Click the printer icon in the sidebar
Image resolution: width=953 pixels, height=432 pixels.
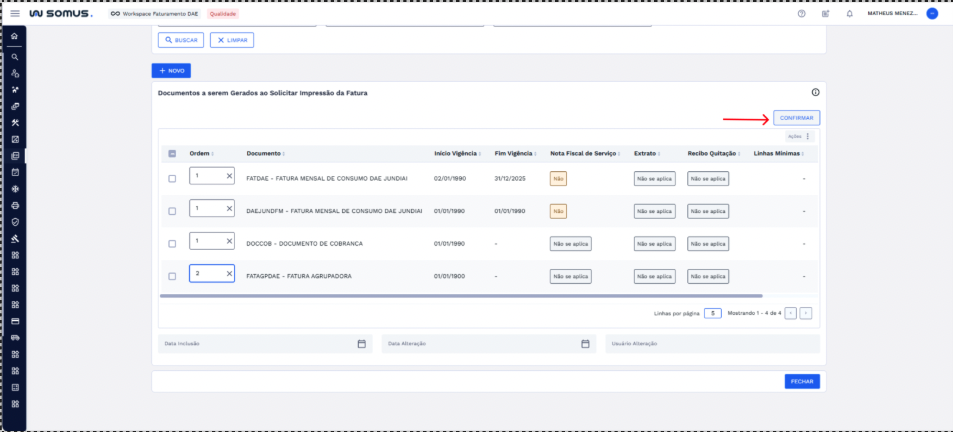[15, 205]
